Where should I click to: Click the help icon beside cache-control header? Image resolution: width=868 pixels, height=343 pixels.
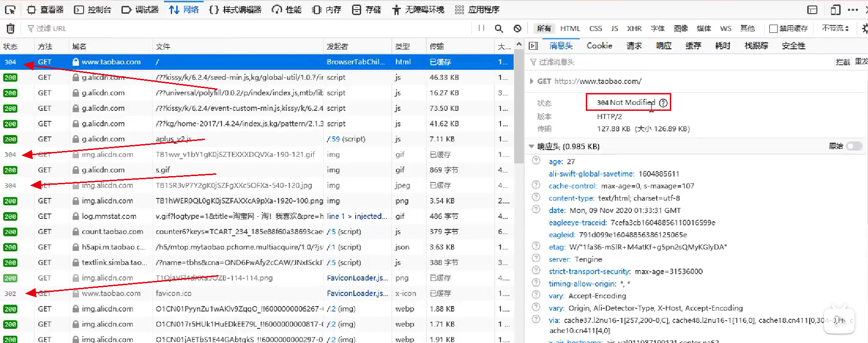[x=537, y=185]
